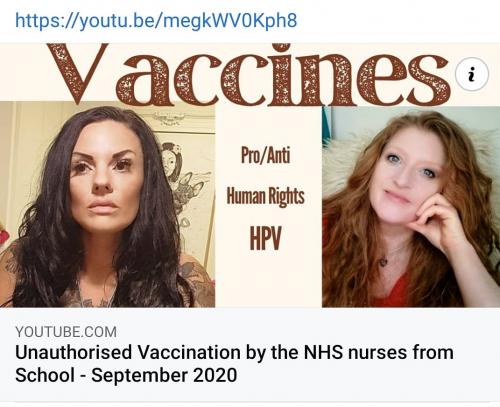The image size is (500, 407).
Task: Click the YOUTUBE.COM source label
Action: tap(66, 332)
